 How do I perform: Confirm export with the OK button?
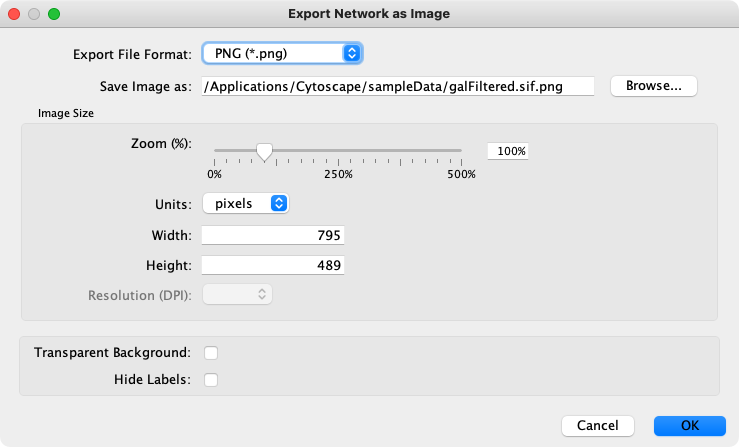tap(689, 425)
